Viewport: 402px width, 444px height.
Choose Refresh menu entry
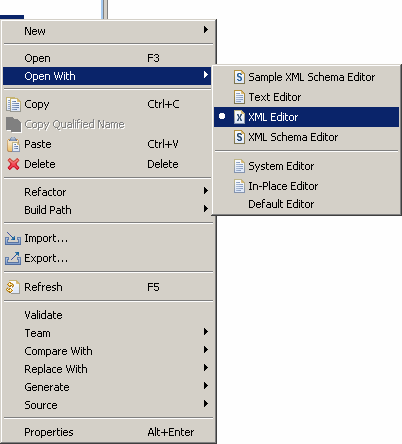(108, 287)
